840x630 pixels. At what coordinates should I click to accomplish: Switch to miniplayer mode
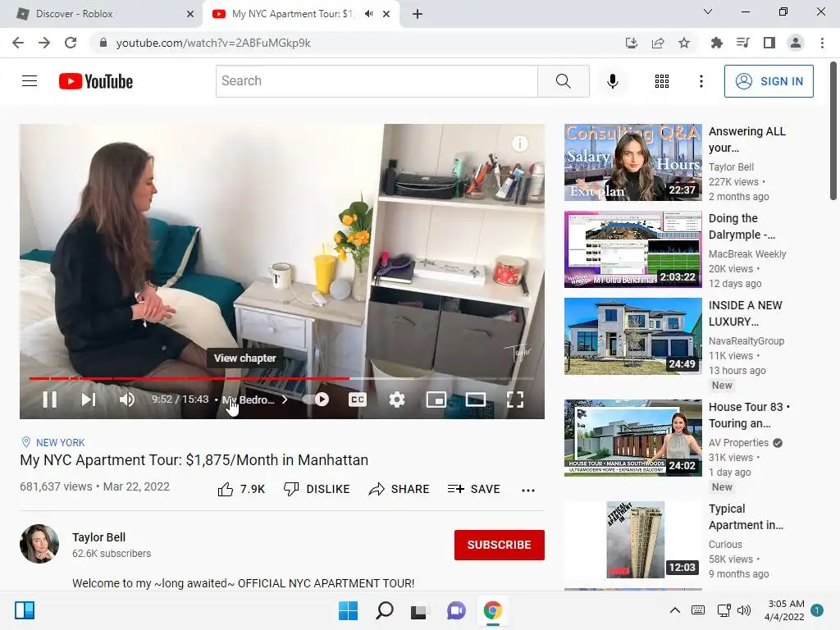[x=436, y=399]
